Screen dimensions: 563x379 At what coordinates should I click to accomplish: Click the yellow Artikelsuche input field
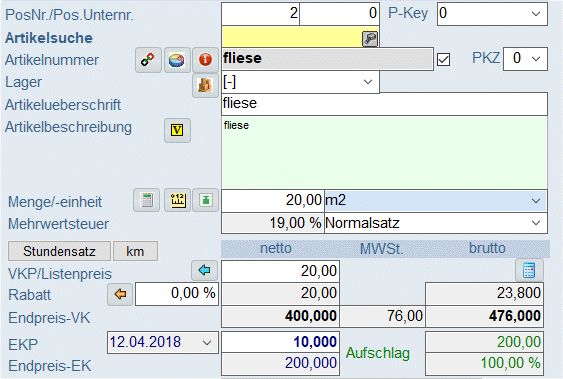click(x=292, y=37)
